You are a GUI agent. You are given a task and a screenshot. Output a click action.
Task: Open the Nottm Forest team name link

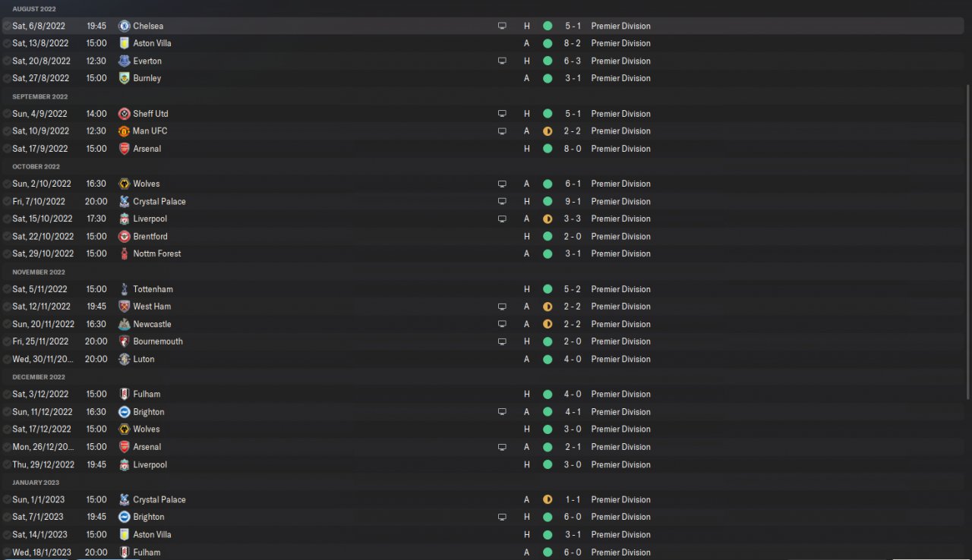click(x=157, y=253)
